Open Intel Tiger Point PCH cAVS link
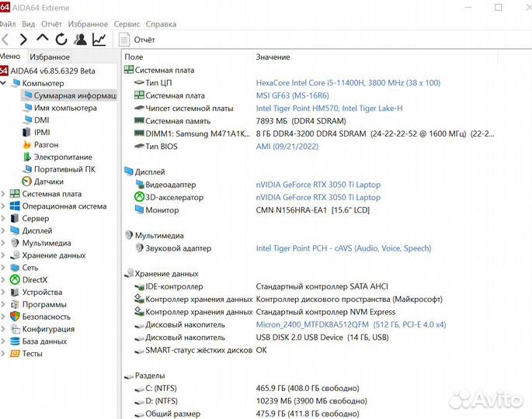Screen dimensions: 532x419 coord(343,248)
